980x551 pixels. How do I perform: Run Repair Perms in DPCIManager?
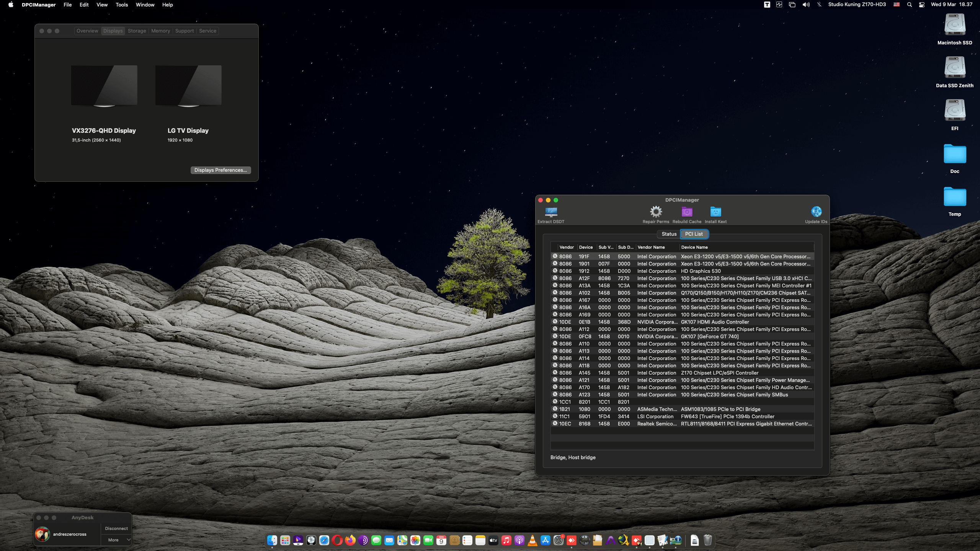656,212
